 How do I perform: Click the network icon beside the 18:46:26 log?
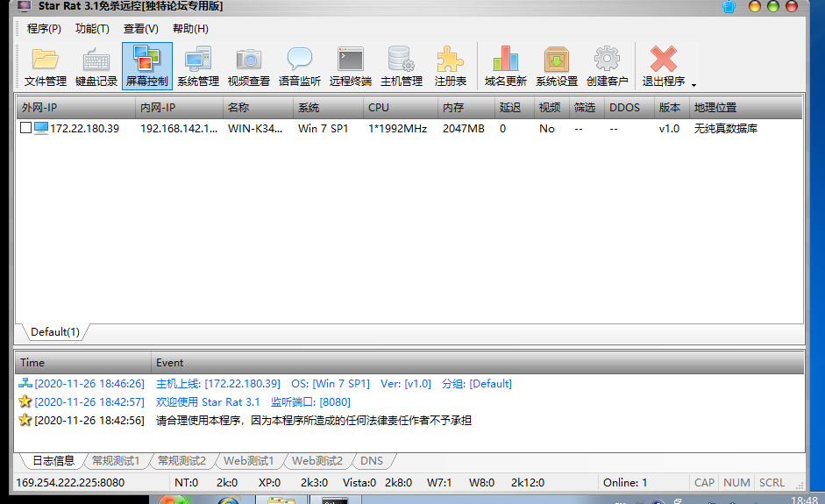(x=25, y=383)
